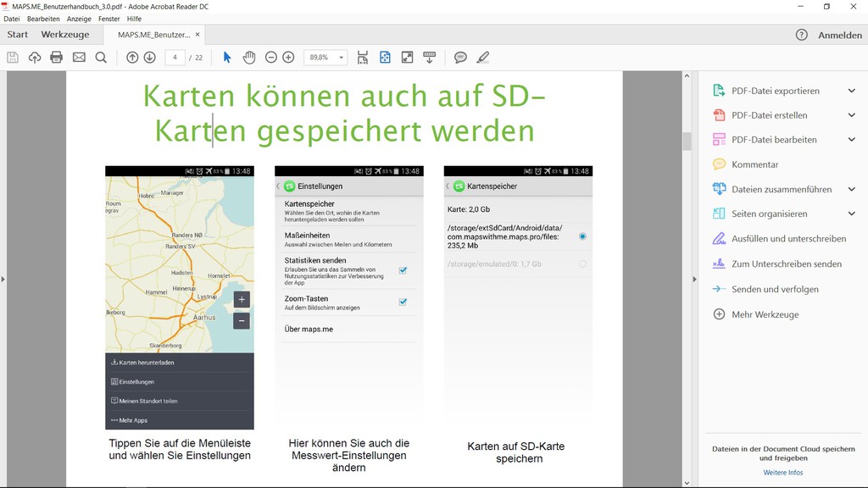868x488 pixels.
Task: Zoom out with the minus icon
Action: 270,57
